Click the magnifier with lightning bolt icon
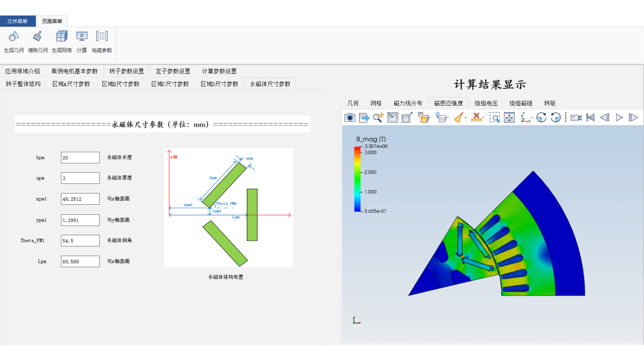Image resolution: width=644 pixels, height=360 pixels. pyautogui.click(x=378, y=118)
